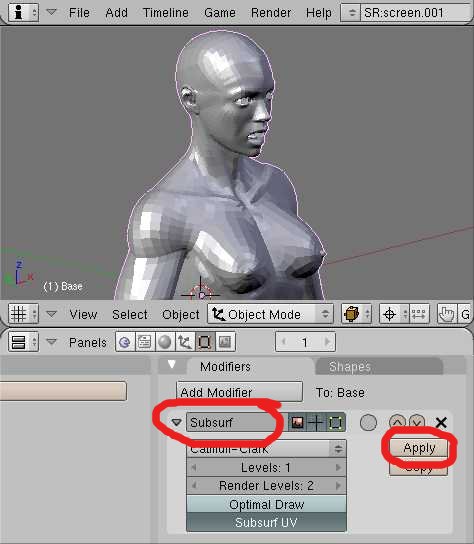Open Logic context panel icon
474x544 pixels.
[x=125, y=342]
